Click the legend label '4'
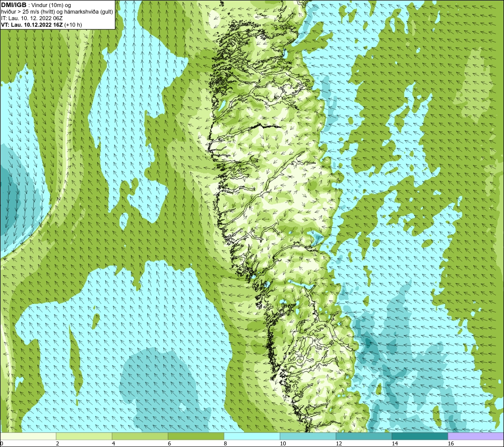Image resolution: width=504 pixels, height=447 pixels. point(113,443)
